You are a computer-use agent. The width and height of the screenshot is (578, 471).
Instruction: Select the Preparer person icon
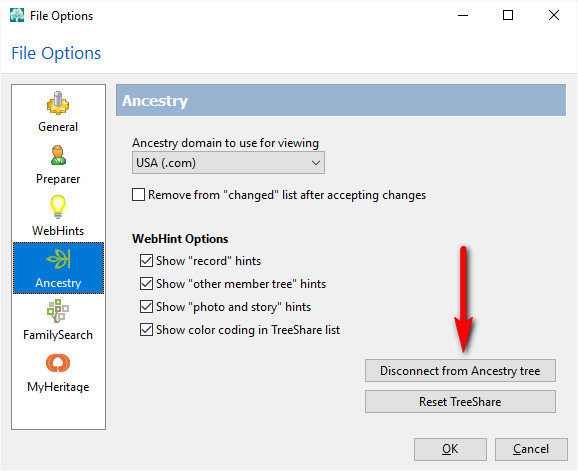point(58,155)
